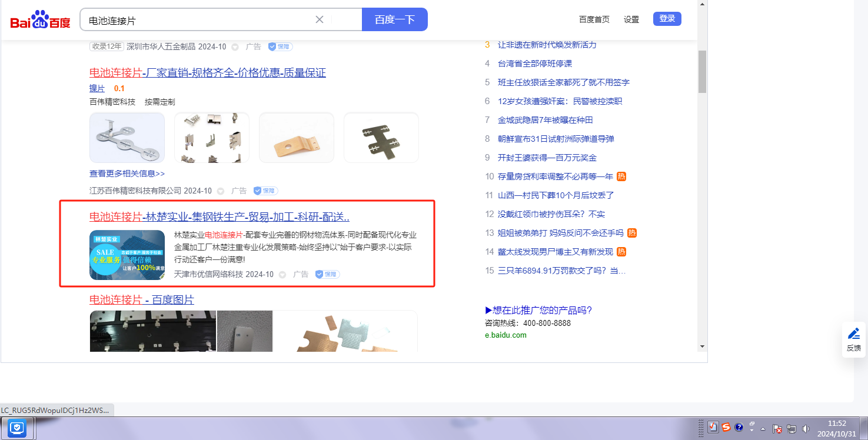Open the copper bent tab thumbnail
This screenshot has height=440, width=868.
click(297, 138)
